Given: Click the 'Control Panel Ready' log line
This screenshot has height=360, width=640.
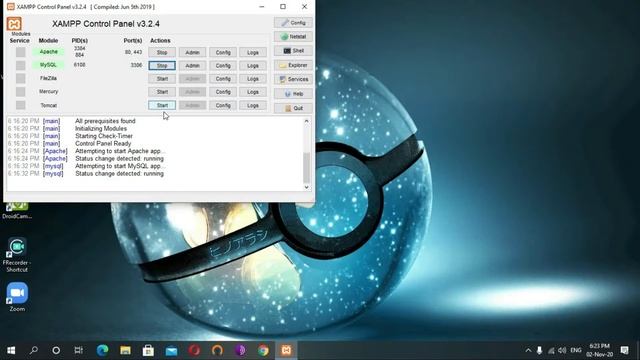Looking at the screenshot, I should click(103, 144).
